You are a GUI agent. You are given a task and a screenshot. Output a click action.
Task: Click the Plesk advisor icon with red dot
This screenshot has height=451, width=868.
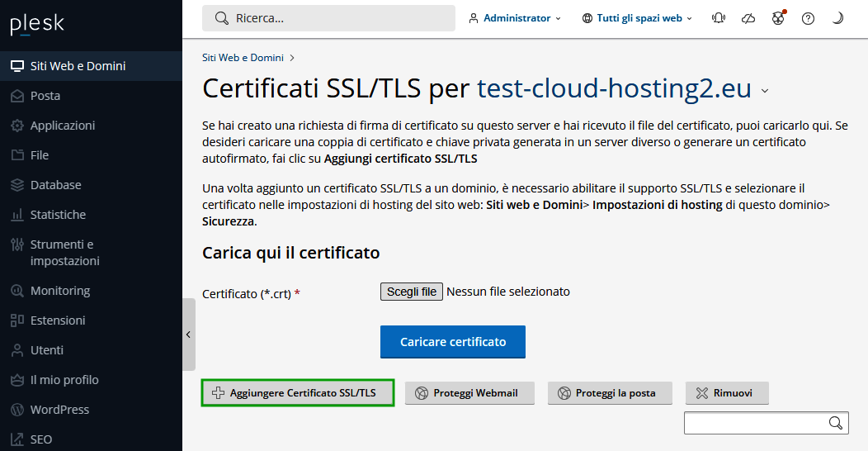click(778, 18)
